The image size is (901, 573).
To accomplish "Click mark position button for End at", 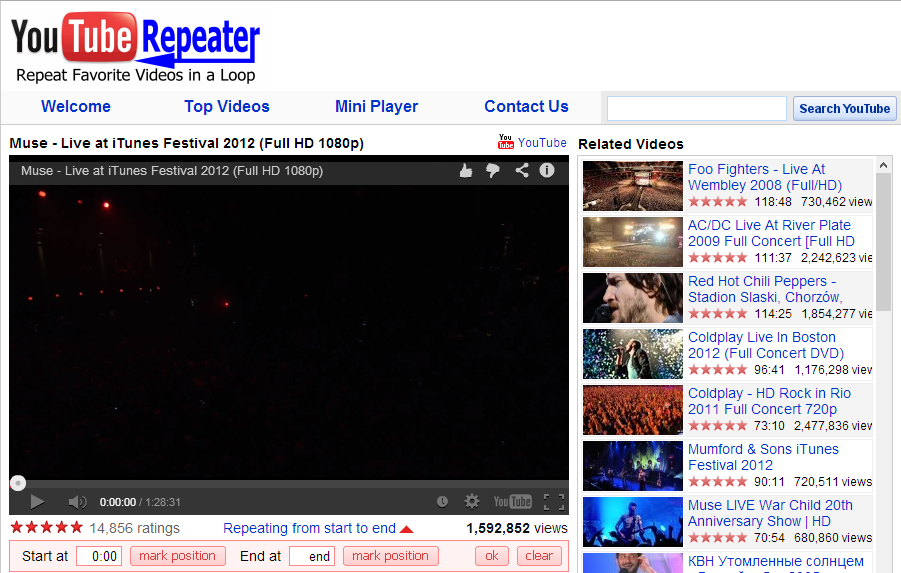I will 390,556.
